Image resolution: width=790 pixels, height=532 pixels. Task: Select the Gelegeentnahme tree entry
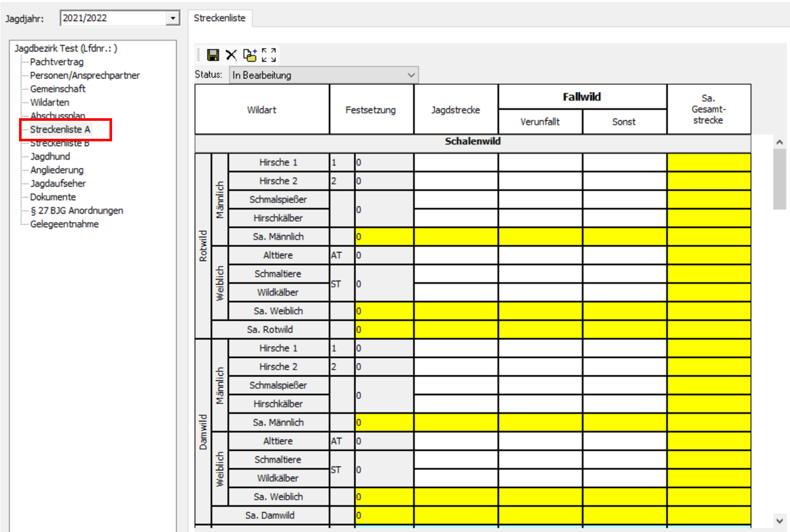(64, 224)
